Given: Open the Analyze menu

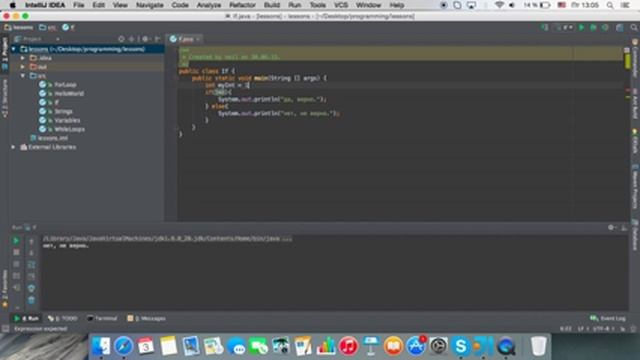Looking at the screenshot, I should point(209,5).
